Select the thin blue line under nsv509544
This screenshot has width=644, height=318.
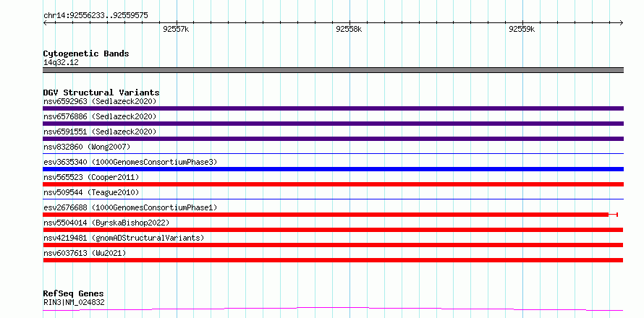[x=333, y=199]
